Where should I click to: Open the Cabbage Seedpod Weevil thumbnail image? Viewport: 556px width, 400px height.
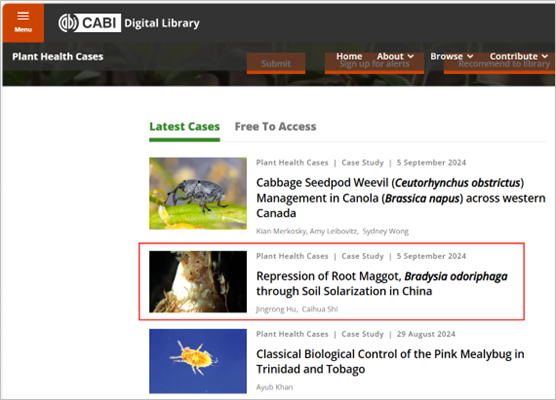(198, 193)
